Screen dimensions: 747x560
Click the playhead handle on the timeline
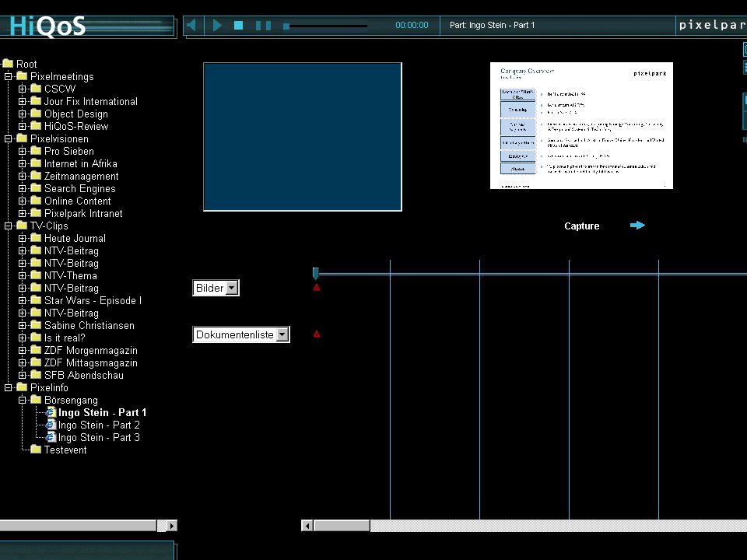click(315, 273)
